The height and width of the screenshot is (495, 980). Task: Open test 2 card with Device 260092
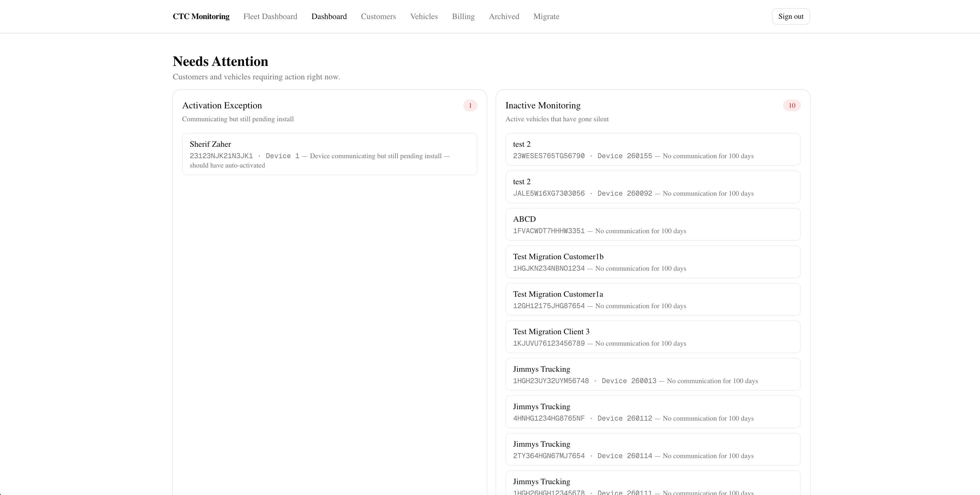653,187
